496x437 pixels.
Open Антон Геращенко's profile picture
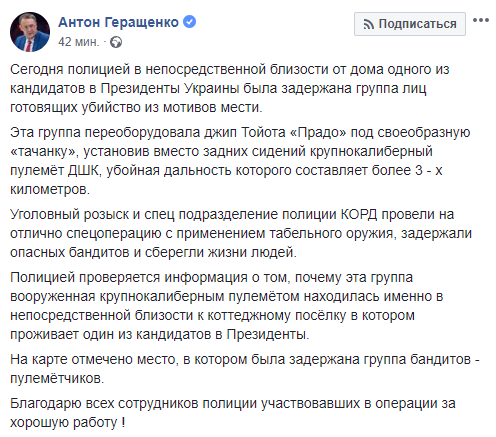point(30,32)
